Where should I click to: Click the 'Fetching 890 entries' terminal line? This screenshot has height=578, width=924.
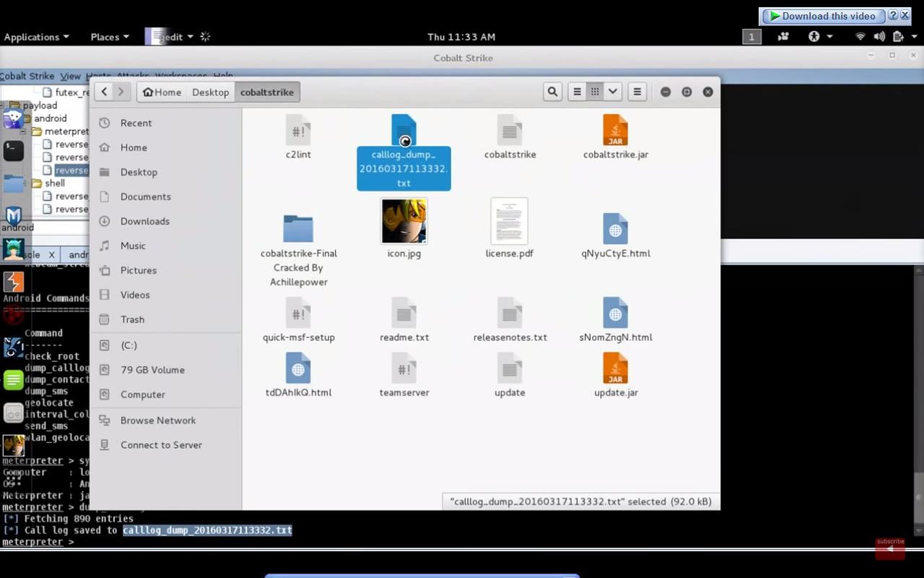pos(69,519)
